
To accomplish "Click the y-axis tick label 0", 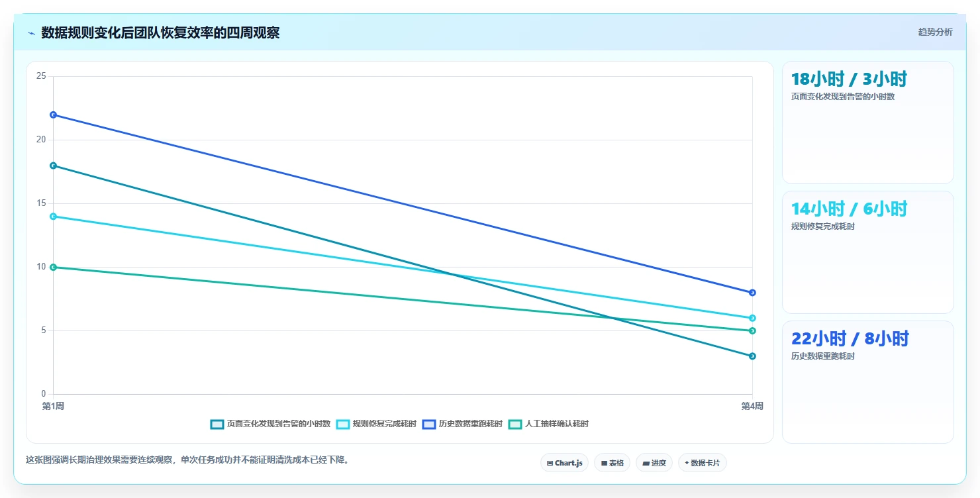I will coord(44,394).
